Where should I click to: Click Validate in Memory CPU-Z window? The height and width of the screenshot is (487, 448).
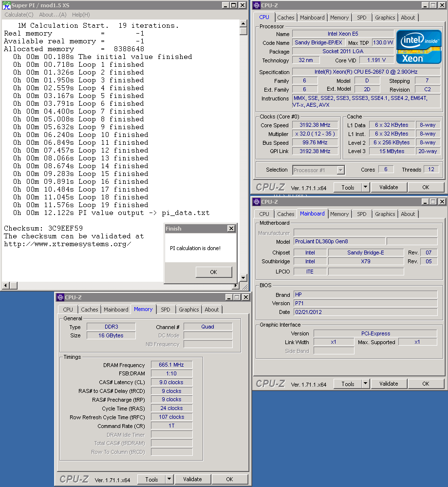click(192, 480)
